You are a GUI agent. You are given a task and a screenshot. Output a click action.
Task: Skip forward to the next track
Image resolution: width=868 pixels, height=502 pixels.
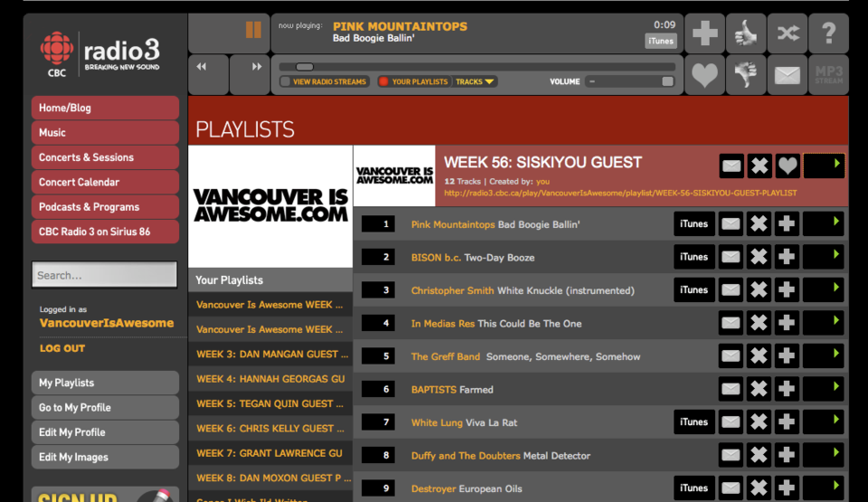coord(256,67)
